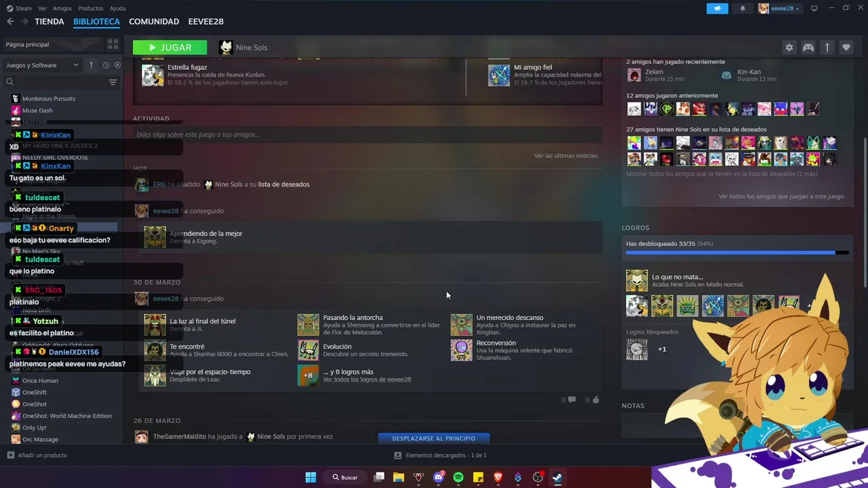Viewport: 868px width, 488px height.
Task: Select Only Up! in the game list
Action: (35, 428)
